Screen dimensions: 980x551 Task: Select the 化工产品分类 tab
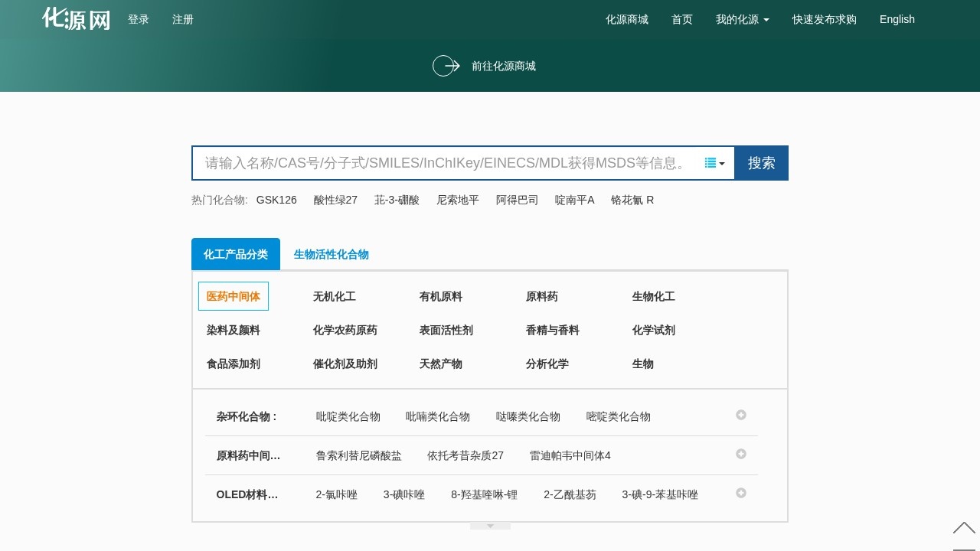[235, 253]
